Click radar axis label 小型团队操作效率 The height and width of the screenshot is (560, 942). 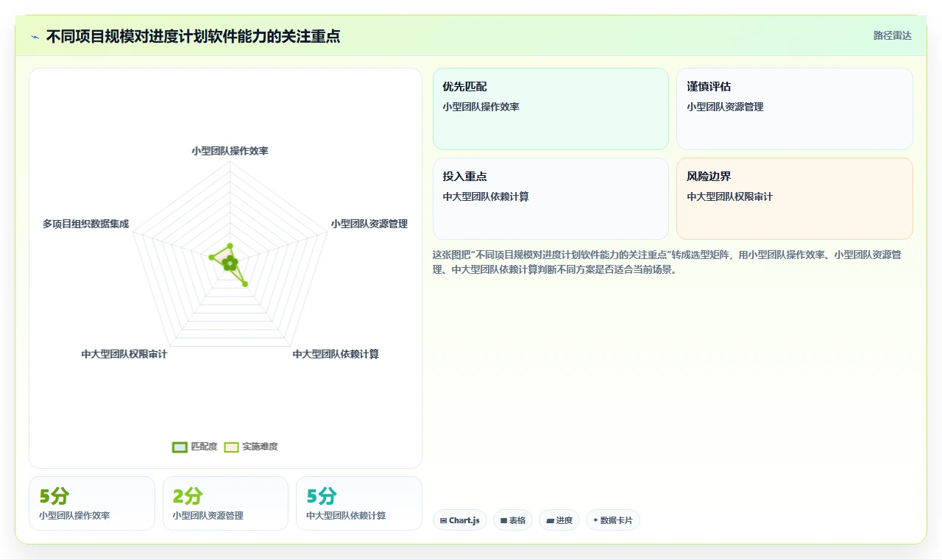pos(230,151)
